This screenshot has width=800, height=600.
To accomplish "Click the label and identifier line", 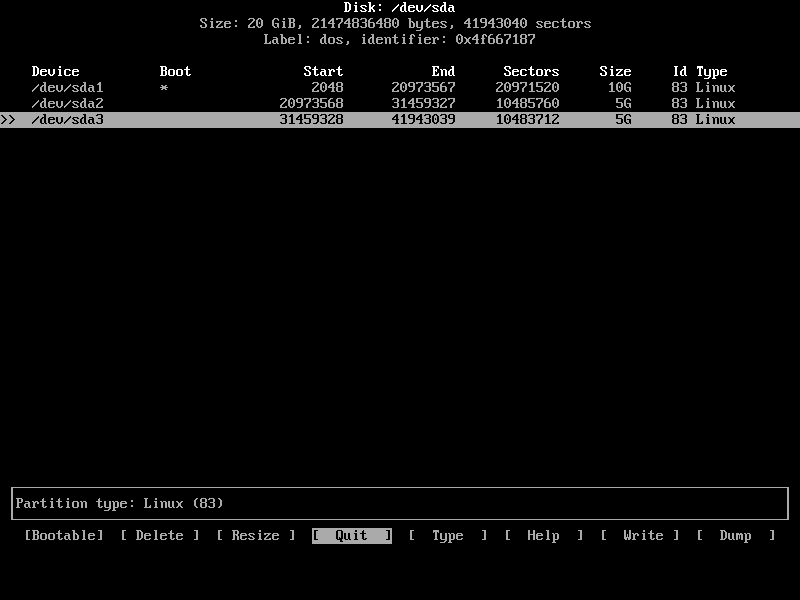I will click(x=399, y=39).
